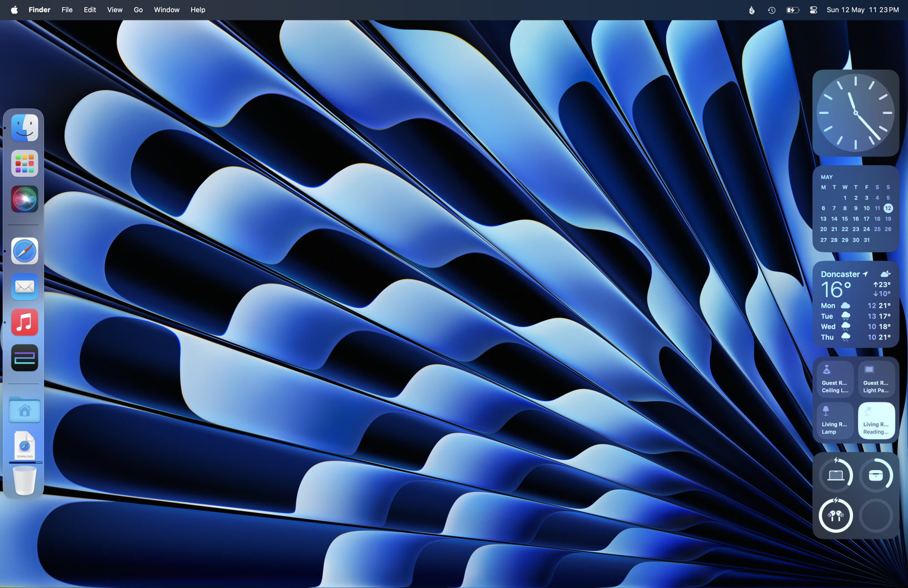Click the Thu forecast row
Image resolution: width=908 pixels, height=588 pixels.
[856, 337]
